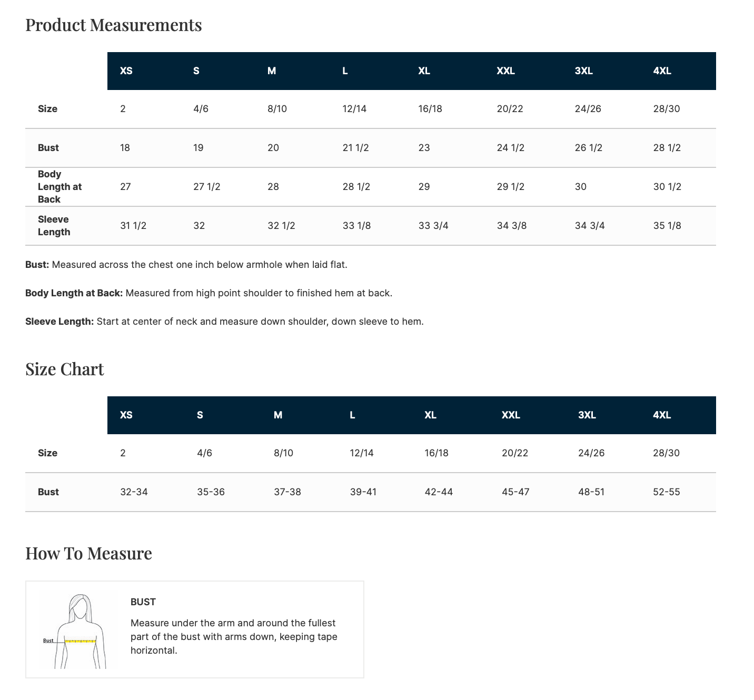The width and height of the screenshot is (754, 700).
Task: Click the 3XL header in Size Chart table
Action: coord(587,415)
